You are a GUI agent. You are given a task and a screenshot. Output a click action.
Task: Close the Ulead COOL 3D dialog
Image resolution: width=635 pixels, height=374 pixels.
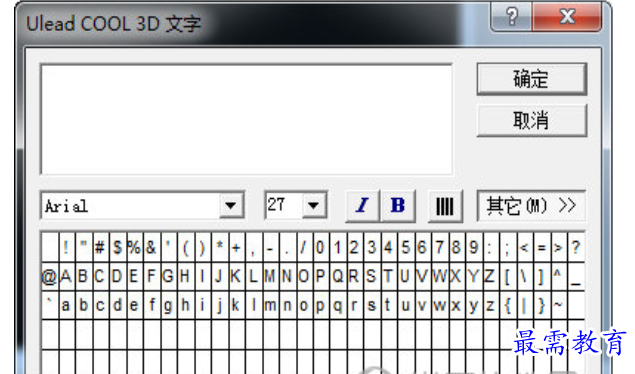(x=567, y=17)
